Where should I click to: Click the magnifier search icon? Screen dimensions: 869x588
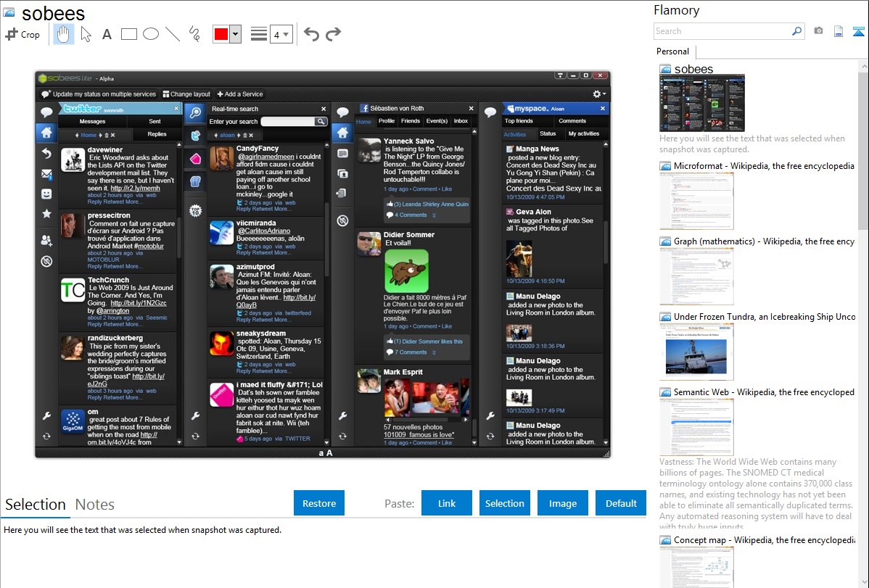797,31
